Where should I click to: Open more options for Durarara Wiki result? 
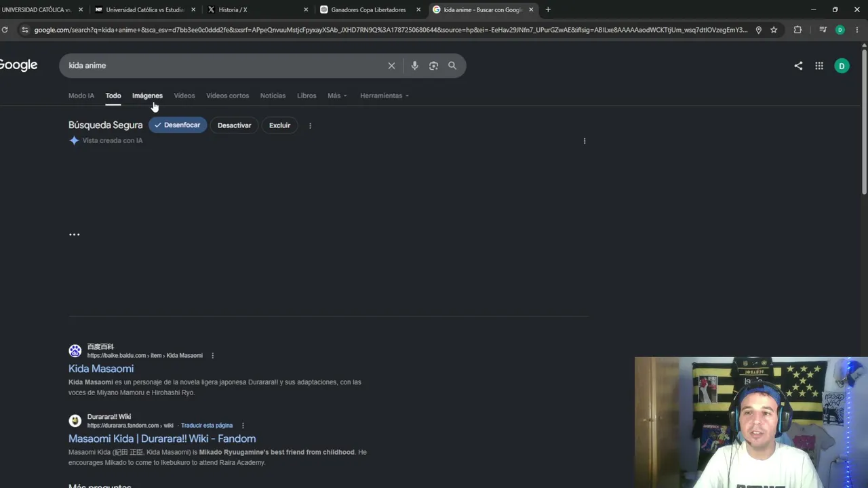243,426
